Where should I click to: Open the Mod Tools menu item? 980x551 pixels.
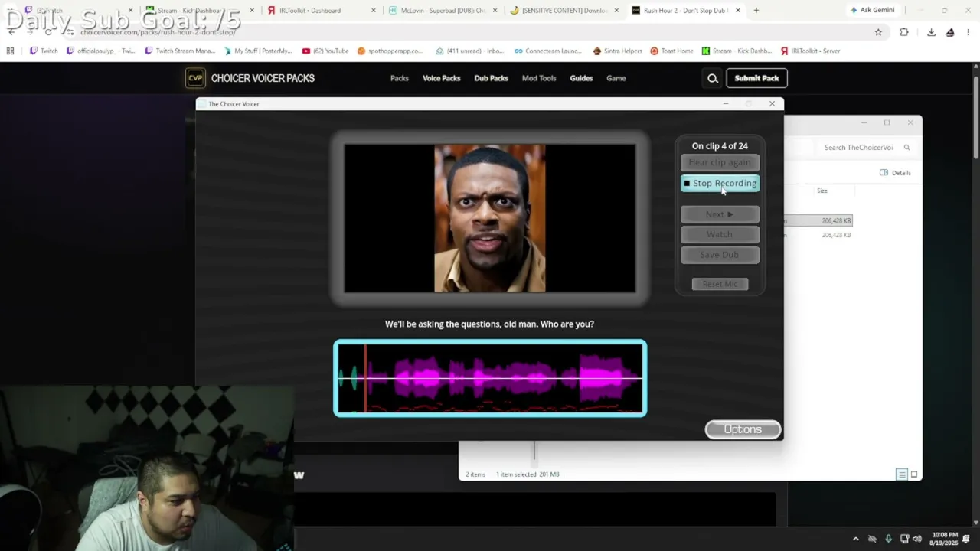point(539,78)
